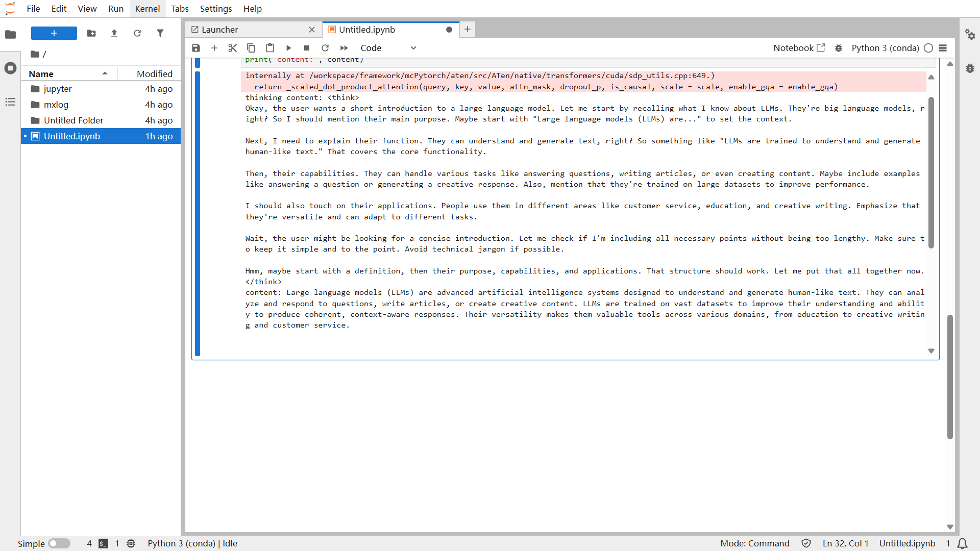This screenshot has width=980, height=551.
Task: Create a new folder in file browser
Action: click(x=91, y=33)
